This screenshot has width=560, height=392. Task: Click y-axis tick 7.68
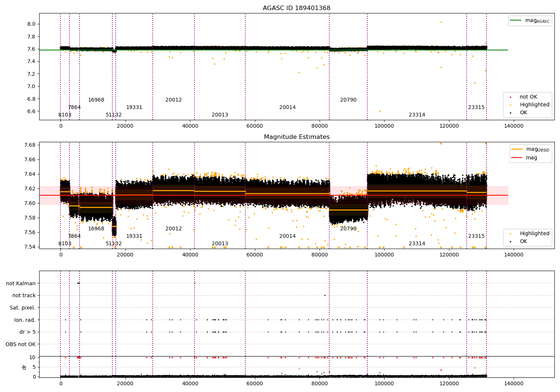[29, 145]
